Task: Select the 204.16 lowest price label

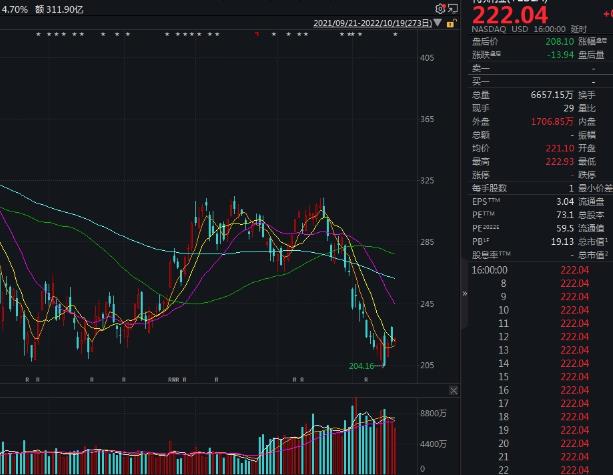Action: [x=361, y=366]
